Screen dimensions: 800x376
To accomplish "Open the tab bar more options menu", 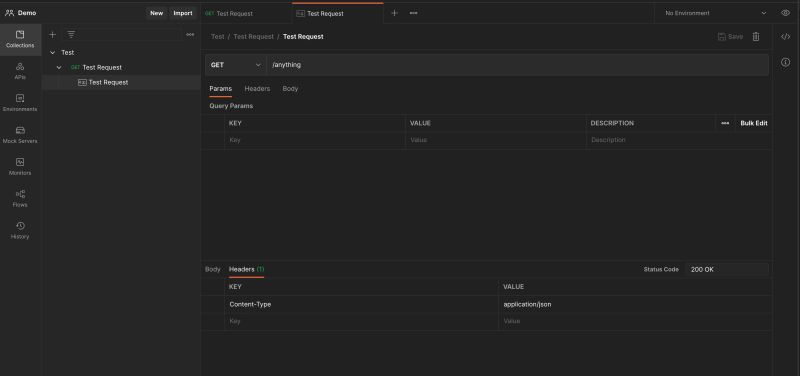I will 413,13.
